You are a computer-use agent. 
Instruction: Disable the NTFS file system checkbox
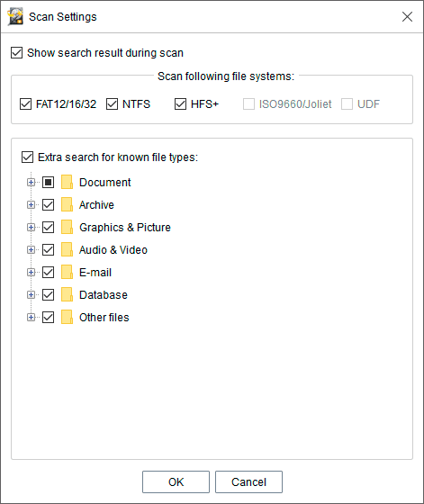click(x=112, y=104)
